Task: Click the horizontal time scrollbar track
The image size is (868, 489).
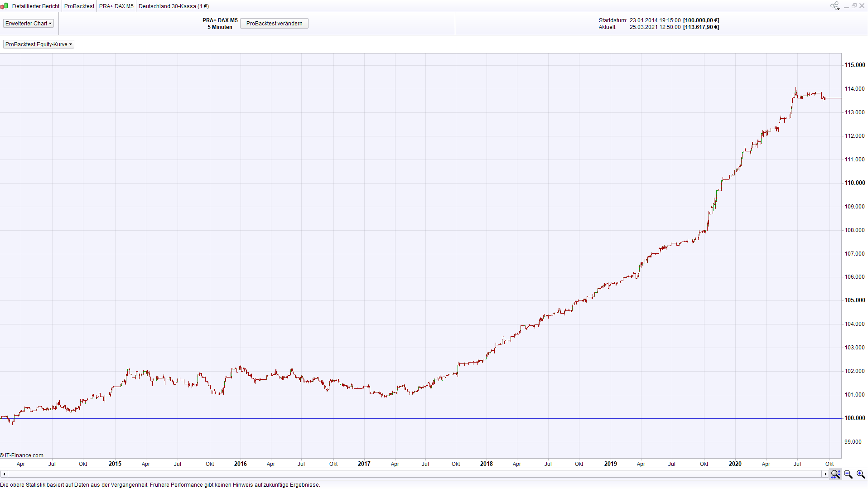Action: click(415, 474)
